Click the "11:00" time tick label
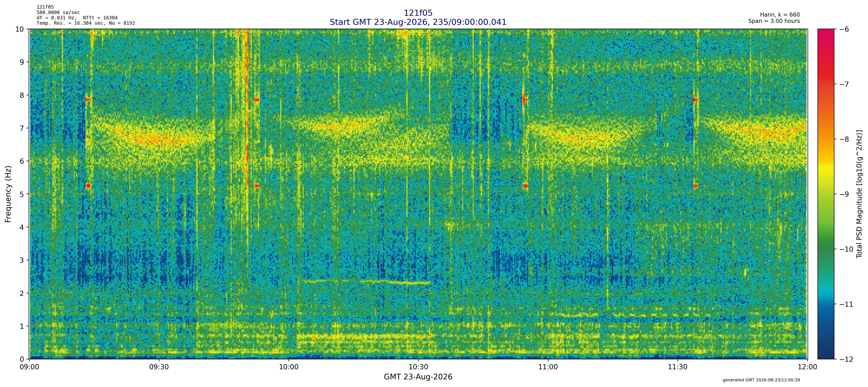The image size is (868, 387). pyautogui.click(x=548, y=367)
